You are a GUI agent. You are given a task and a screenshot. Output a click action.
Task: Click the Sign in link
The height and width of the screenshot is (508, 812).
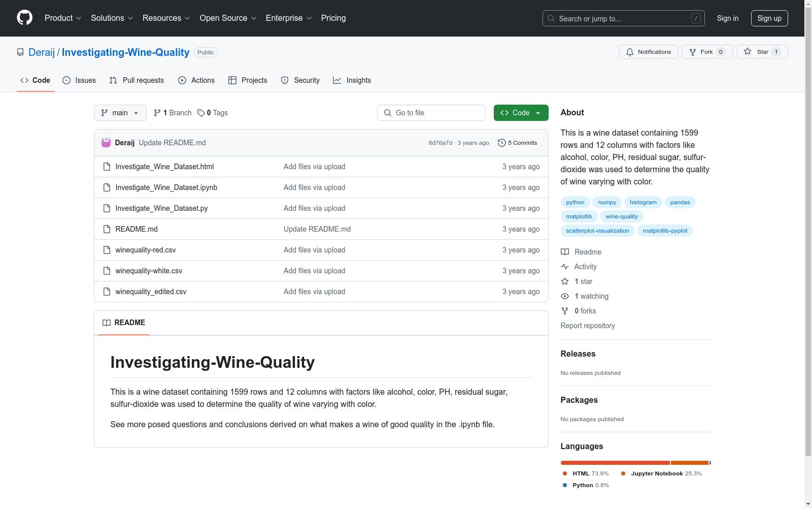tap(728, 18)
